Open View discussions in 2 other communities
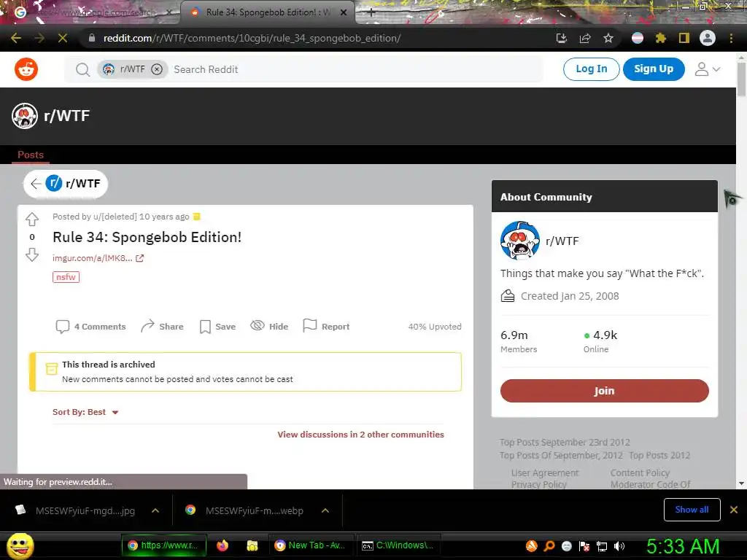This screenshot has height=560, width=747. pyautogui.click(x=360, y=435)
